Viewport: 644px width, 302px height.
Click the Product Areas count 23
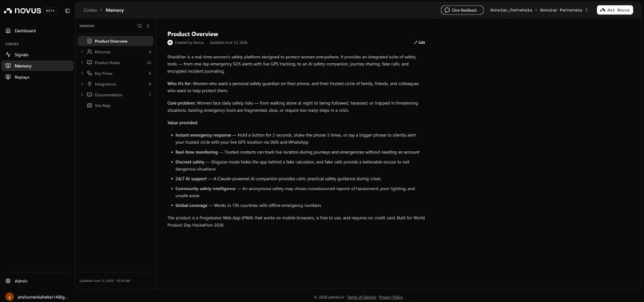coord(149,63)
